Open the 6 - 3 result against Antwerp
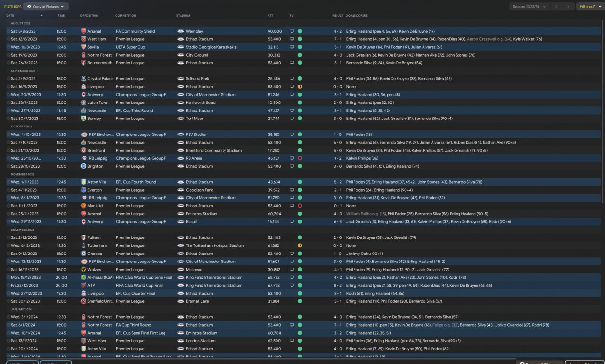 click(x=337, y=222)
